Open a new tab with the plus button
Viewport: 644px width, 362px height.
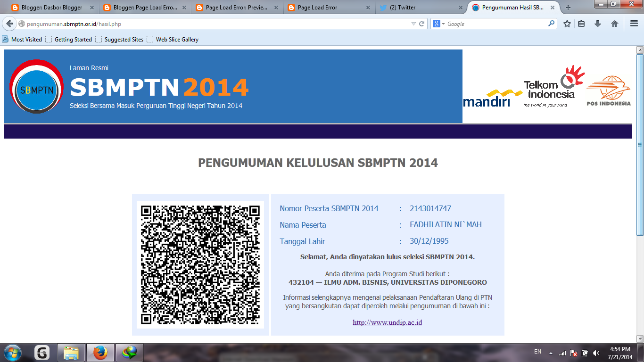568,8
